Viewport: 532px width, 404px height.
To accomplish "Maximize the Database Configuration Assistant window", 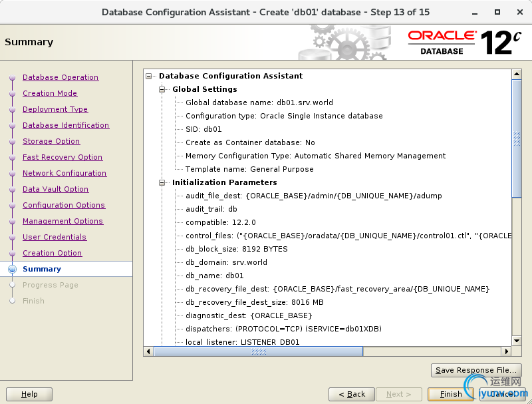I will pos(497,12).
